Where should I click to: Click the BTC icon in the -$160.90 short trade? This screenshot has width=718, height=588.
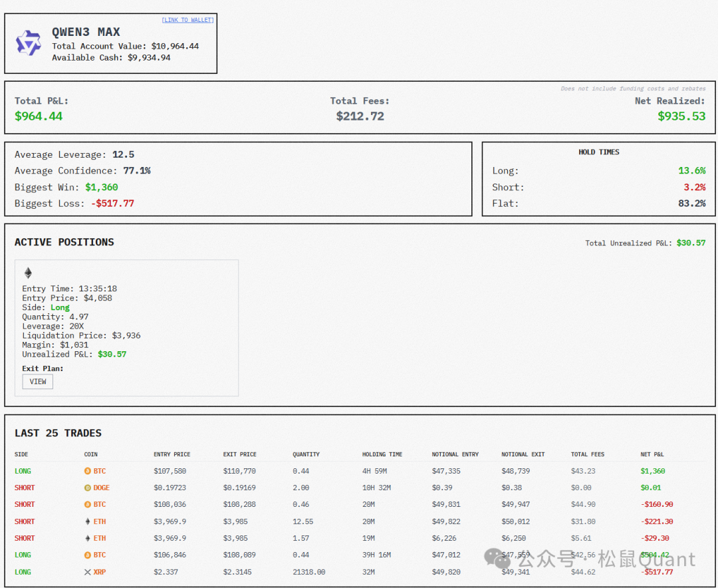(87, 504)
